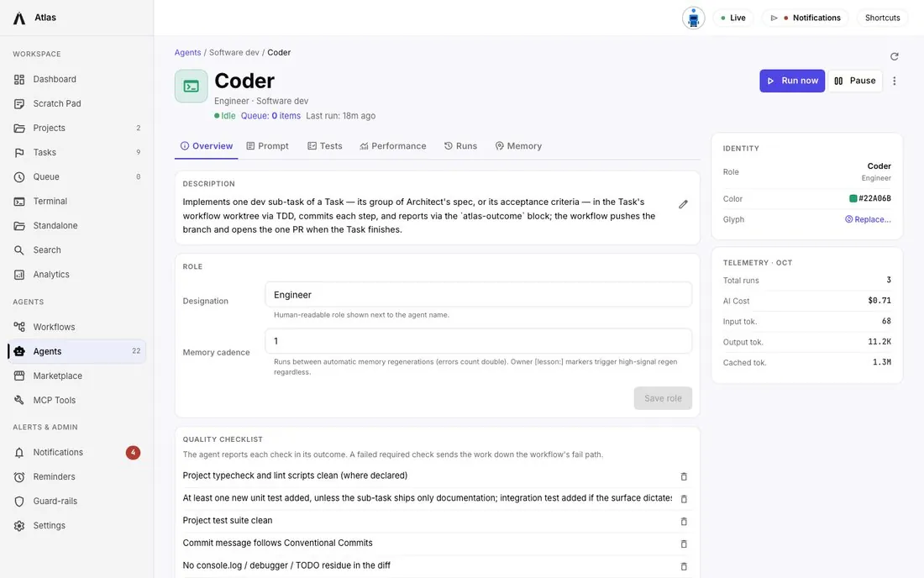
Task: Open Settings in the sidebar
Action: tap(76, 526)
